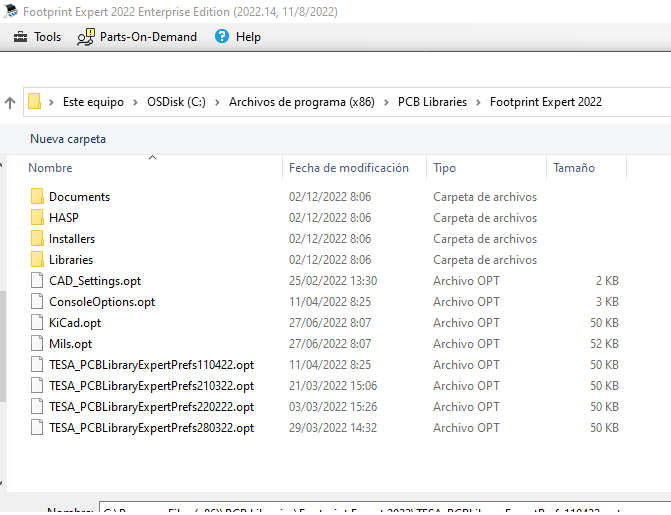The height and width of the screenshot is (515, 671).
Task: Navigate to OSDisk (C:) in breadcrumb
Action: pos(176,102)
